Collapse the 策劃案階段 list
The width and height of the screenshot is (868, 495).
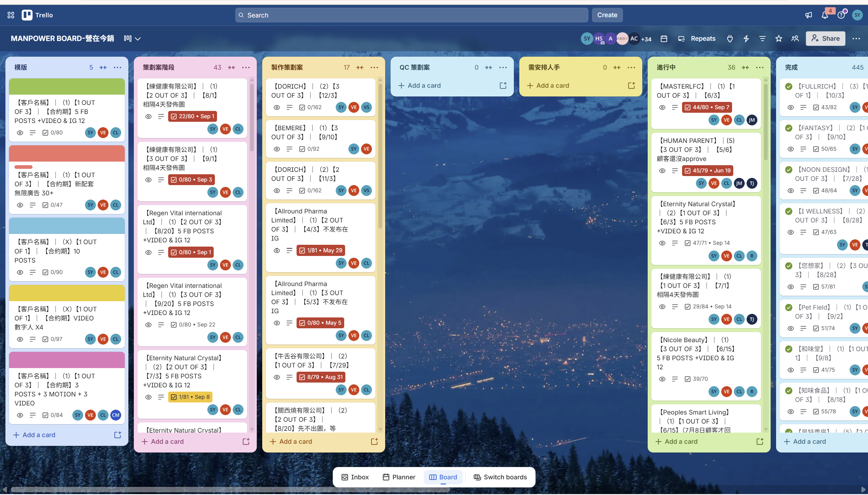point(231,67)
